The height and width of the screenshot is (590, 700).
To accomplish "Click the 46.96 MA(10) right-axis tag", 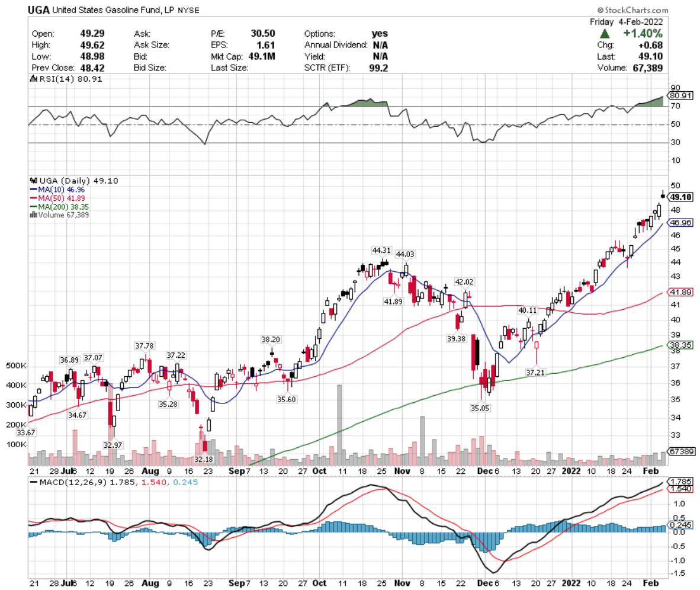I will pos(680,222).
